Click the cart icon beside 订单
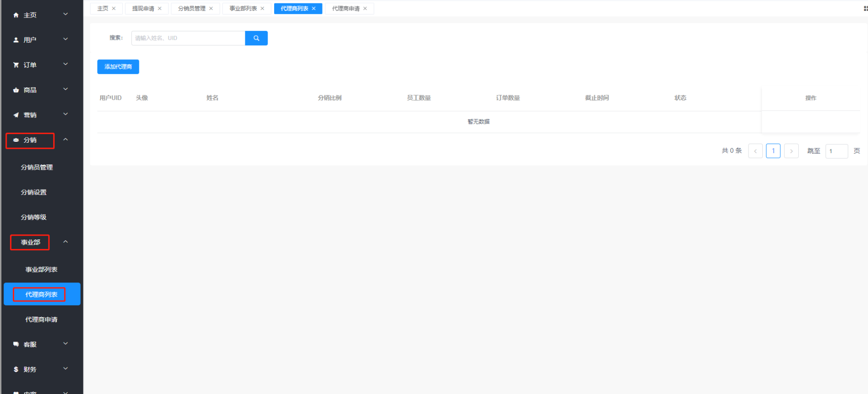 (x=16, y=65)
